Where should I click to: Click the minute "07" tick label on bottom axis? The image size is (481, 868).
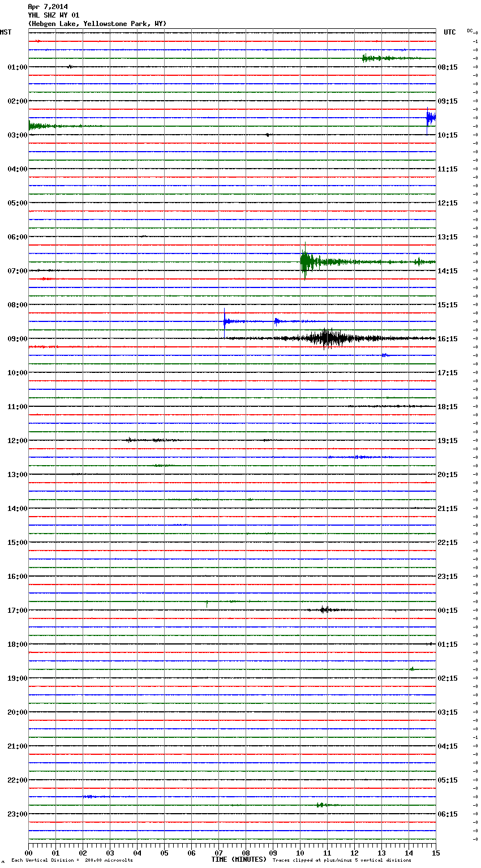tap(218, 853)
